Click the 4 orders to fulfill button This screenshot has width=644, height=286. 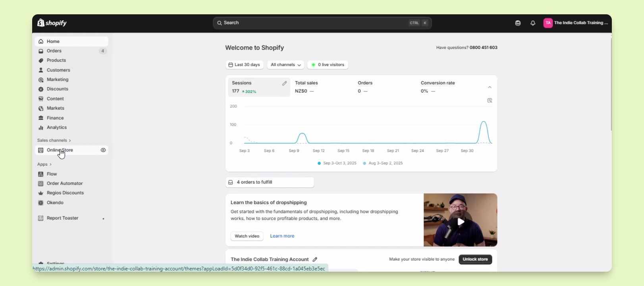(270, 182)
